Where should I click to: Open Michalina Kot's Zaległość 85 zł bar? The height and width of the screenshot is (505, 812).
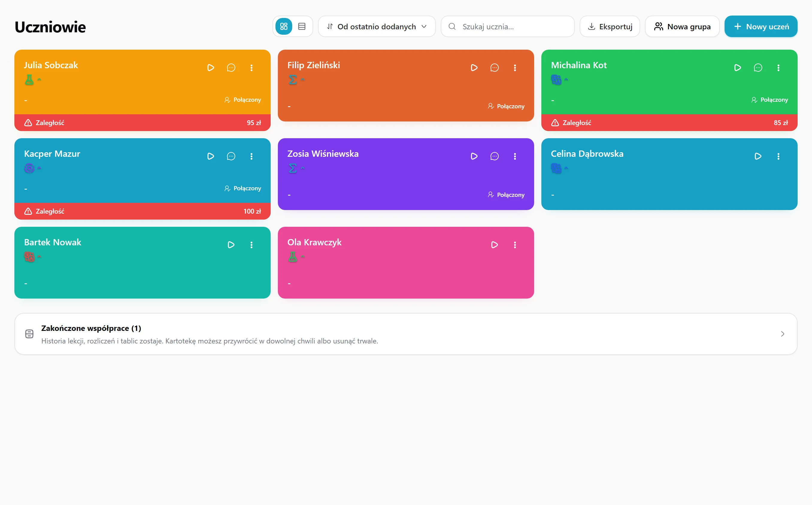pos(669,123)
